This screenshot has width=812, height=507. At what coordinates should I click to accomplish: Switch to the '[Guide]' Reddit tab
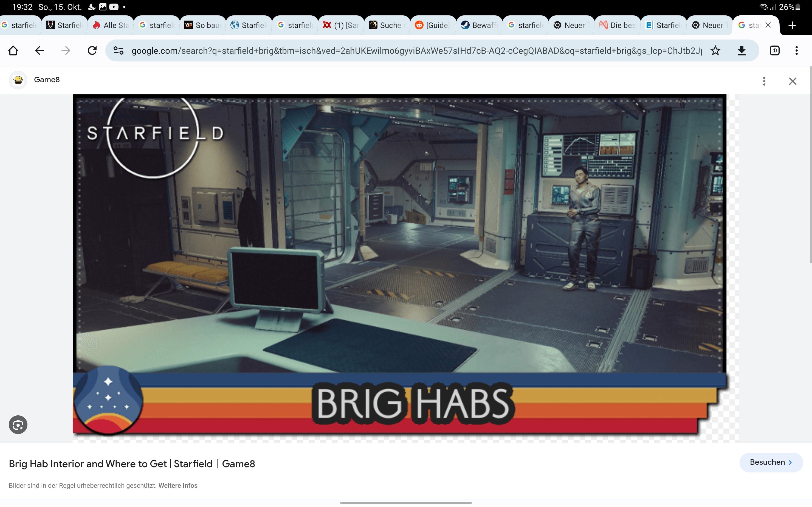click(433, 25)
